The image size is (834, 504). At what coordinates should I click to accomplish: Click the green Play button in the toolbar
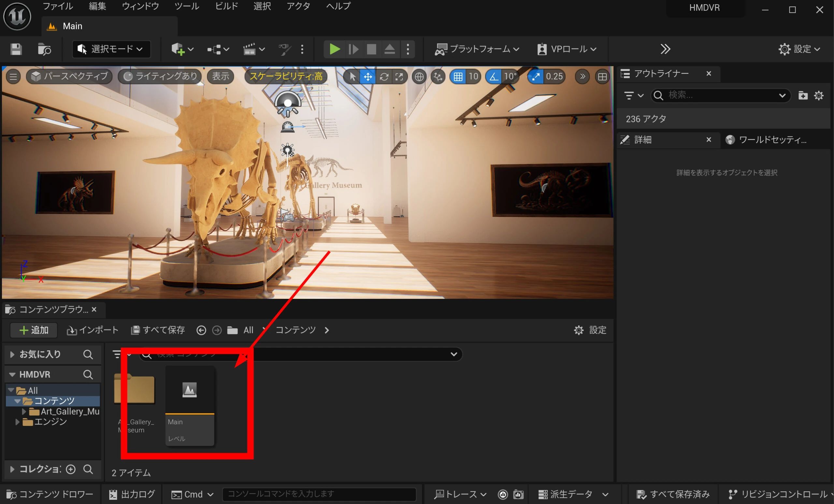point(334,49)
